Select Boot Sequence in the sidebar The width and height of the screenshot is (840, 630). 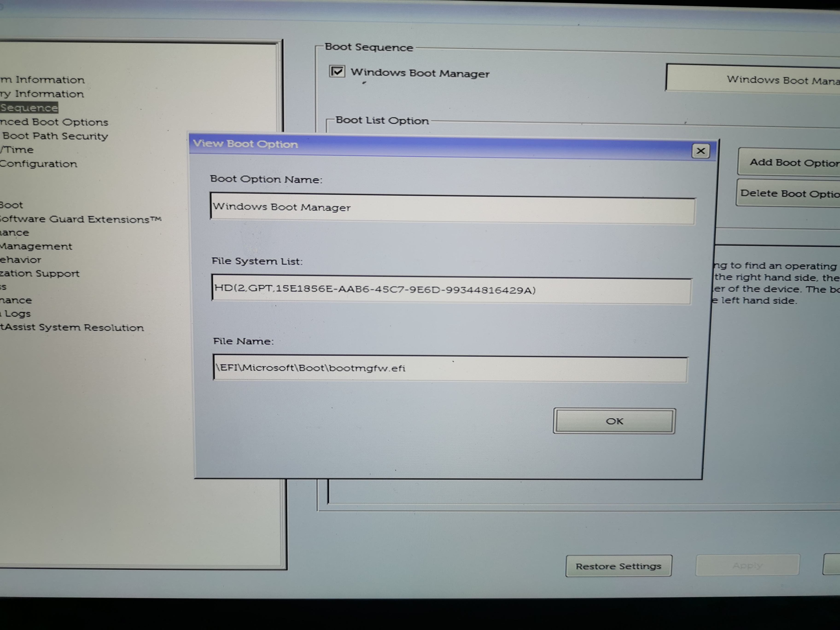[x=29, y=108]
